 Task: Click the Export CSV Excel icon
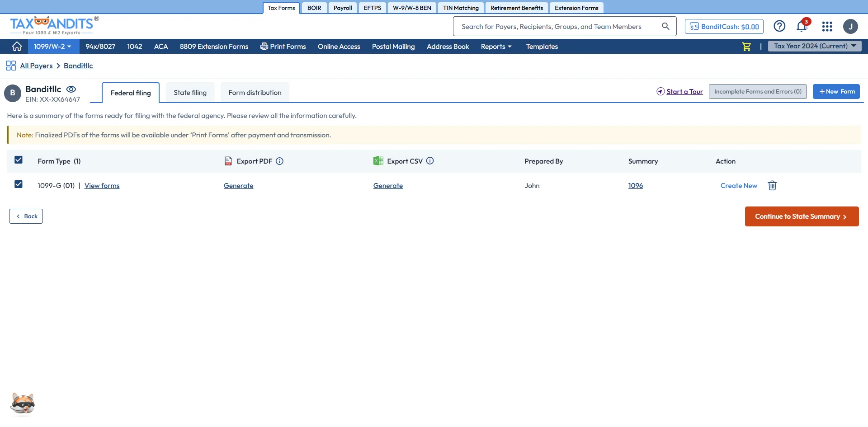click(x=378, y=160)
